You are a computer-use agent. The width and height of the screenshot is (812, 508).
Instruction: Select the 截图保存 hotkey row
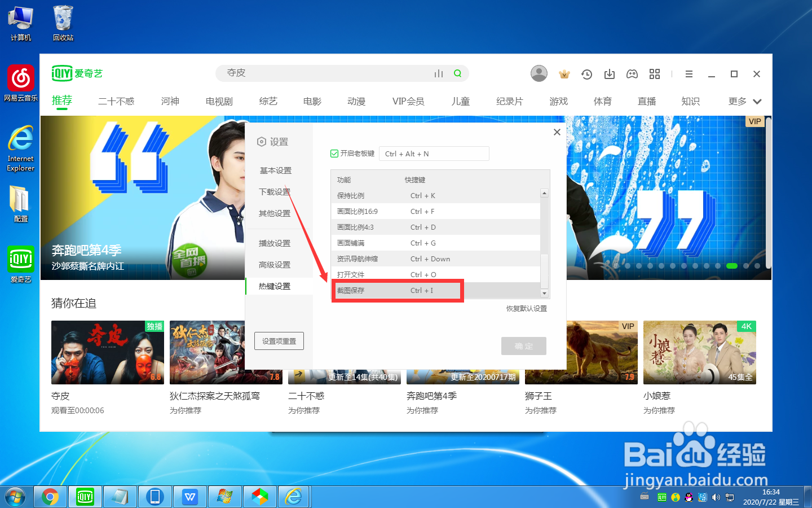pyautogui.click(x=435, y=290)
